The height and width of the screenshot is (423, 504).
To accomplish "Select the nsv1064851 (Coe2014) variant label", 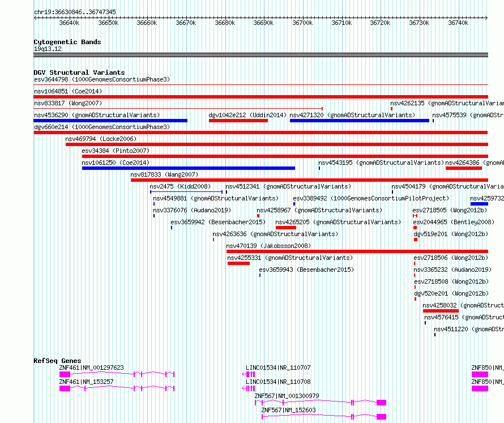I will [x=68, y=91].
